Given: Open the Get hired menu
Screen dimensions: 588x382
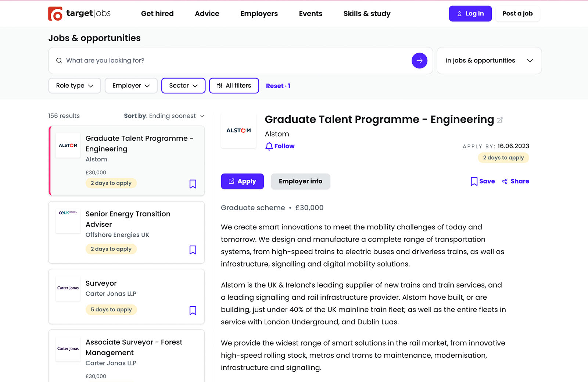Looking at the screenshot, I should point(157,14).
